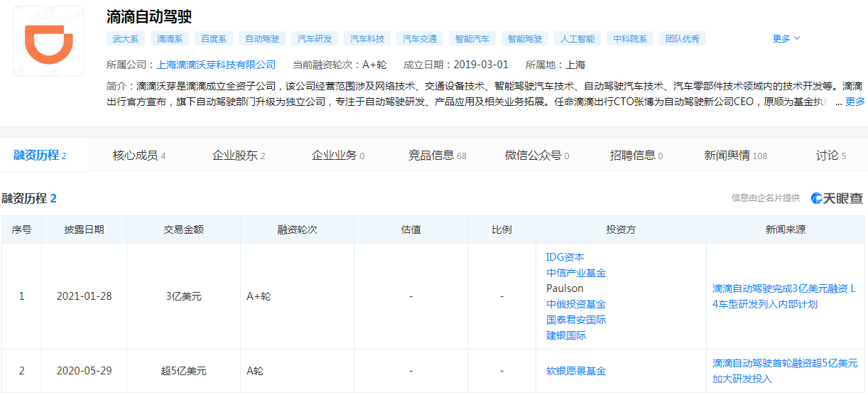Click the 投资方 column header
868x395 pixels.
[x=621, y=229]
